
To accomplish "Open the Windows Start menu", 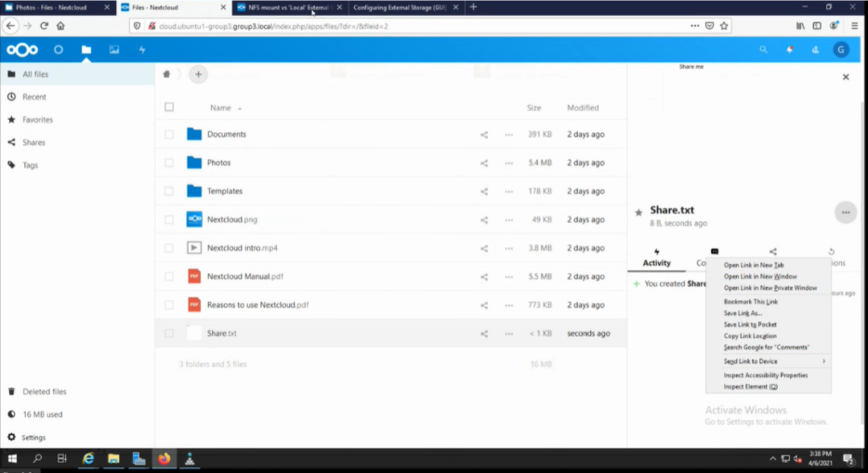I will [12, 459].
